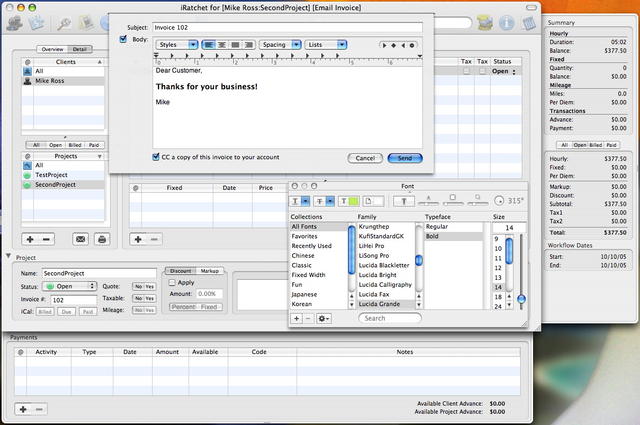Screen dimensions: 640x425
Task: Toggle first Tax checkbox in invoice row
Action: [x=466, y=71]
